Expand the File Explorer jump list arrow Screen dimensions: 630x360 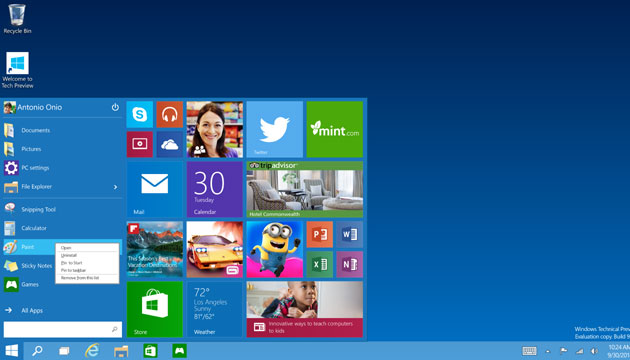pos(115,187)
